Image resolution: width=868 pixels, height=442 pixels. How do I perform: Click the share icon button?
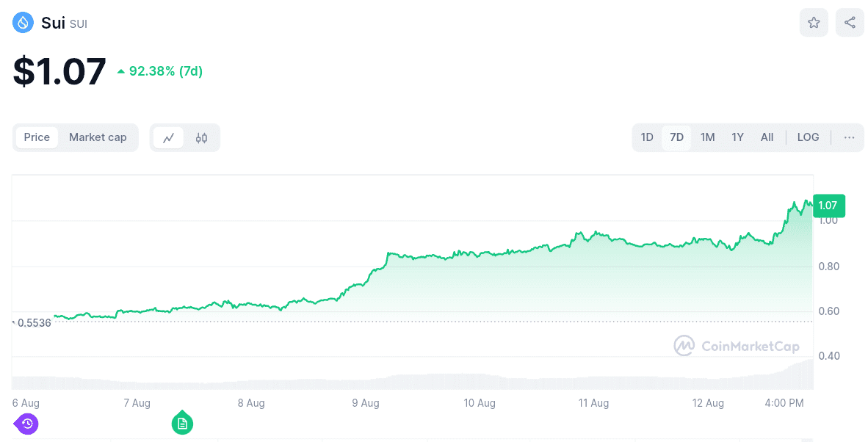click(x=850, y=23)
